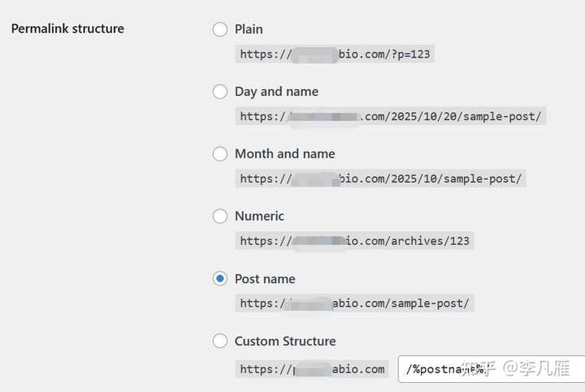585x392 pixels.
Task: Click the "Numeric" label text
Action: pos(259,216)
